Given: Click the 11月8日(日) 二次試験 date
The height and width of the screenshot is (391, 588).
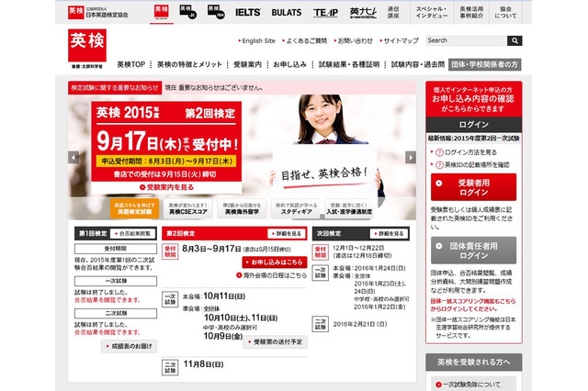Looking at the screenshot, I should point(203,364).
